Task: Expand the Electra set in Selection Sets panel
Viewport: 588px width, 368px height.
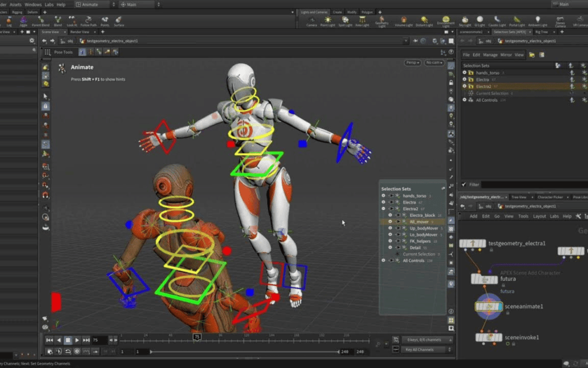Action: (465, 79)
